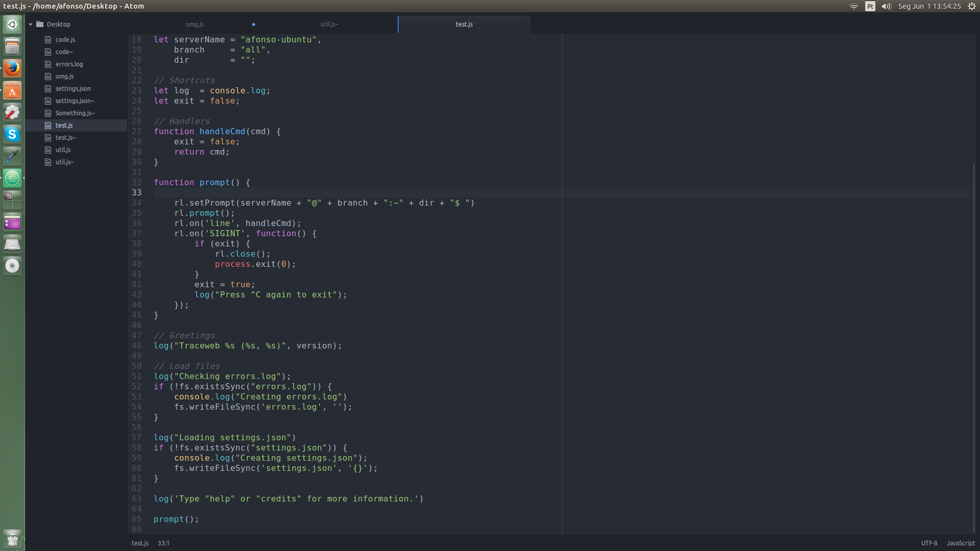Screen dimensions: 980x551
Task: Click the Desktop folder icon in tree
Action: pyautogui.click(x=40, y=24)
